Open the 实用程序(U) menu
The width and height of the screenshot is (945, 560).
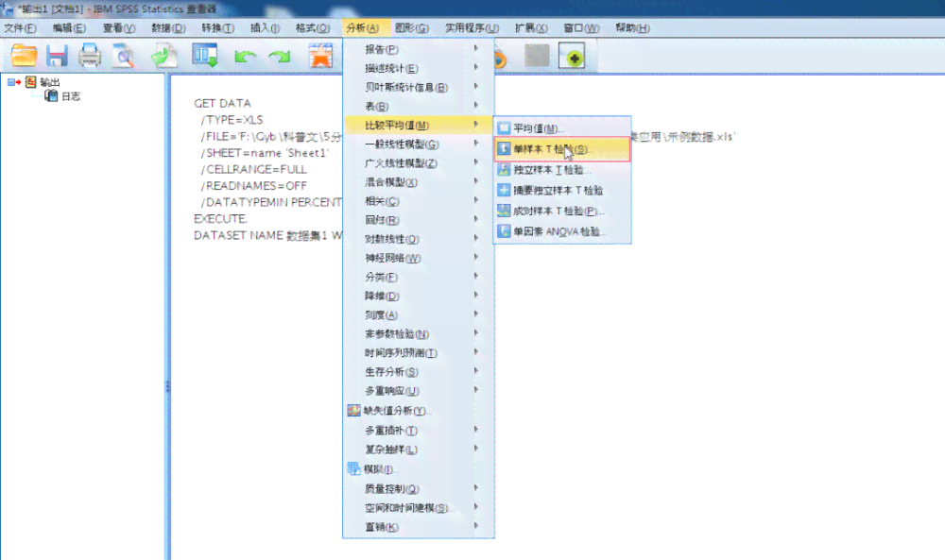pos(472,27)
